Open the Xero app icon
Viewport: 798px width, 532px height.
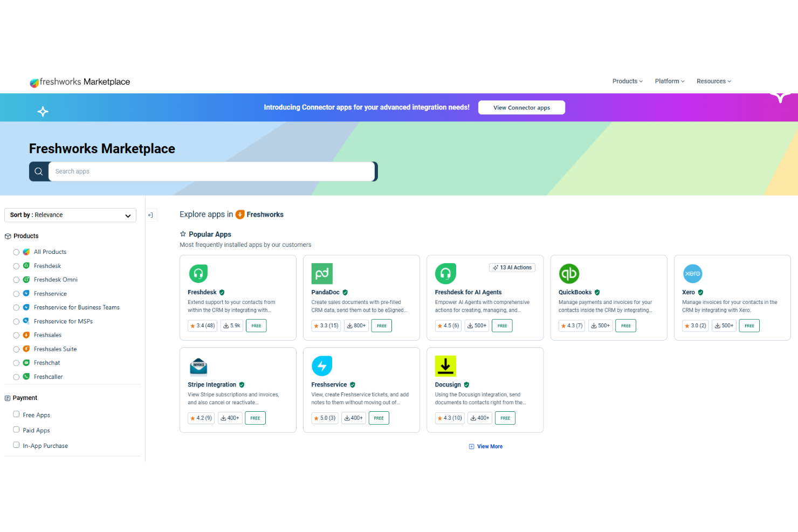(692, 273)
